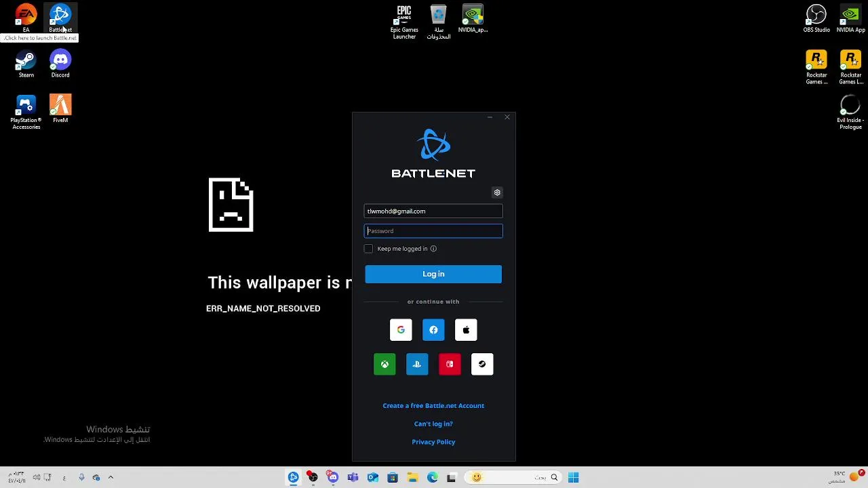Open the network tray icon
Viewport: 868px width, 488px height.
(x=47, y=477)
